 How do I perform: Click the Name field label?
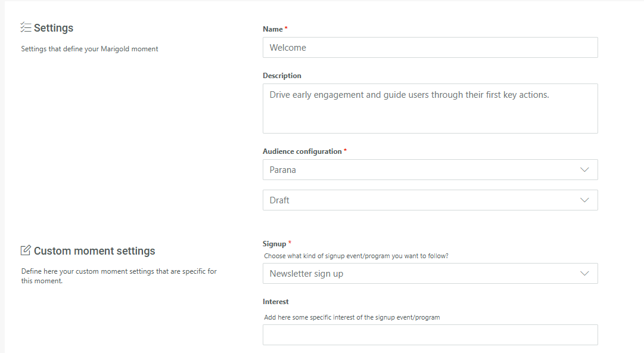click(x=273, y=29)
